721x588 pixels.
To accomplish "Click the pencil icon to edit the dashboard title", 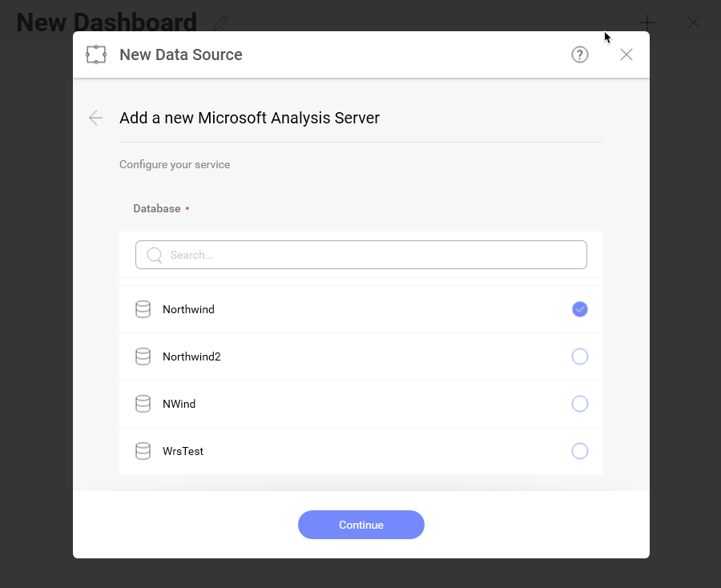I will pyautogui.click(x=222, y=22).
